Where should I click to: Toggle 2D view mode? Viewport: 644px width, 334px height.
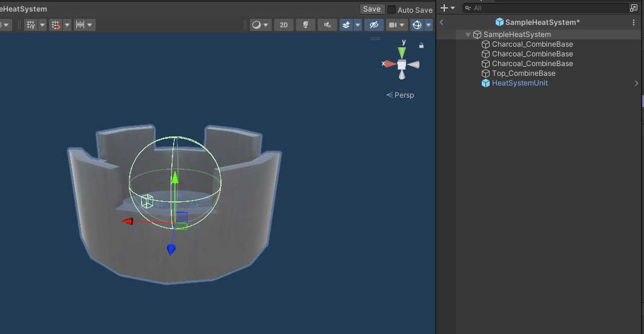(x=284, y=25)
